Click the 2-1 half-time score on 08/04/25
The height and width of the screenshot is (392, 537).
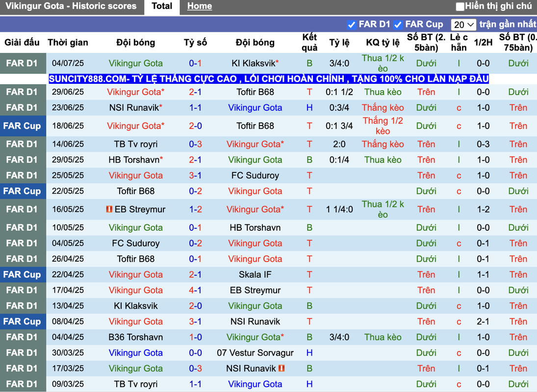(x=483, y=321)
